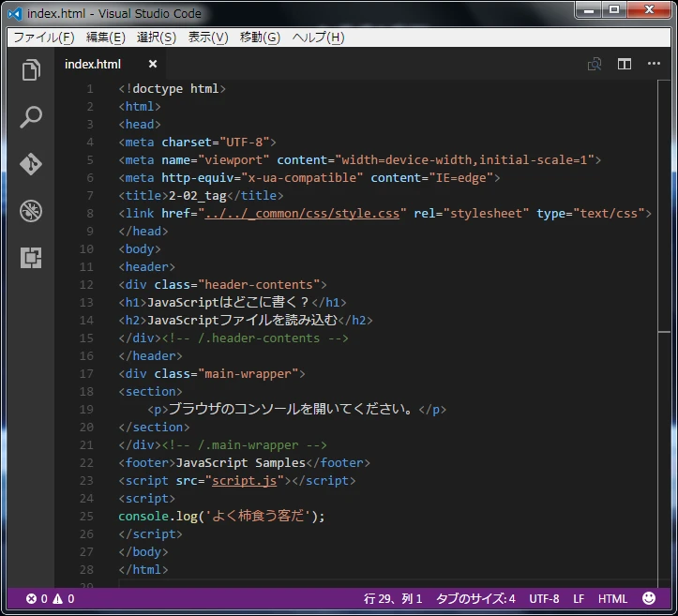Click the meta viewport line

[x=360, y=160]
